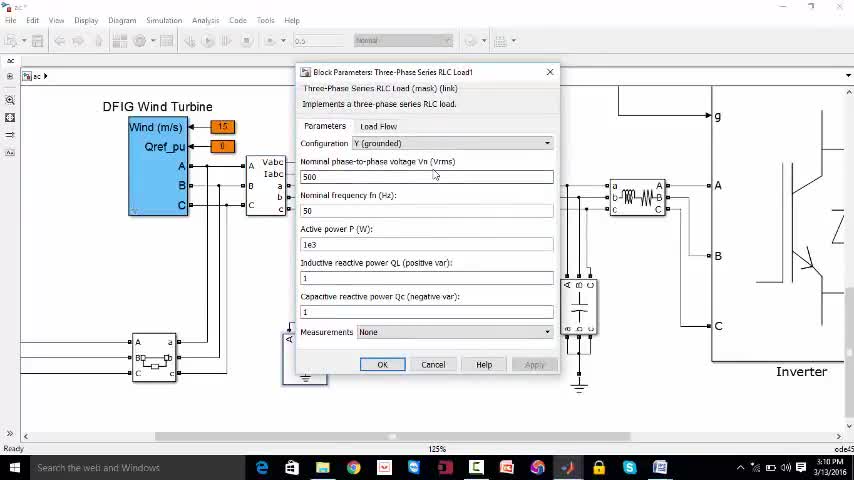Click the Active power P input field

click(426, 244)
